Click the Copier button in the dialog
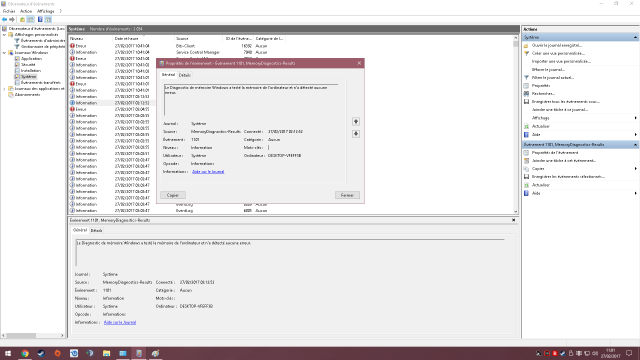The image size is (640, 360). click(x=173, y=195)
